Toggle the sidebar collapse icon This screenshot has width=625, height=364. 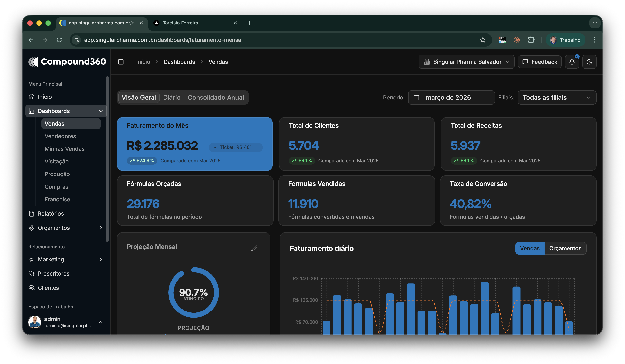(121, 62)
